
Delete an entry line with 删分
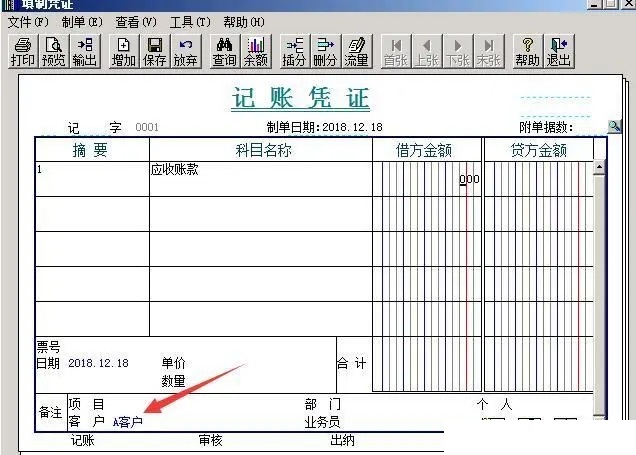click(325, 52)
